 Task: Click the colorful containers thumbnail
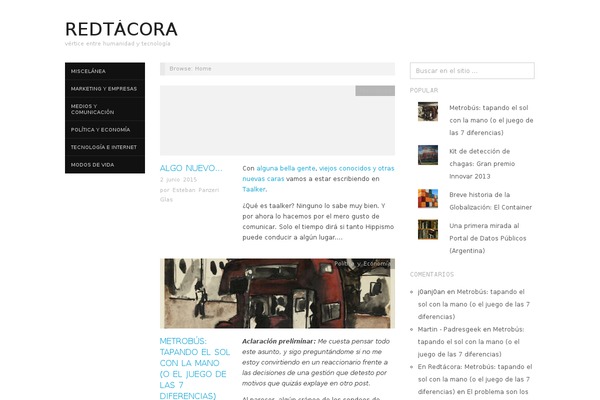coord(428,199)
